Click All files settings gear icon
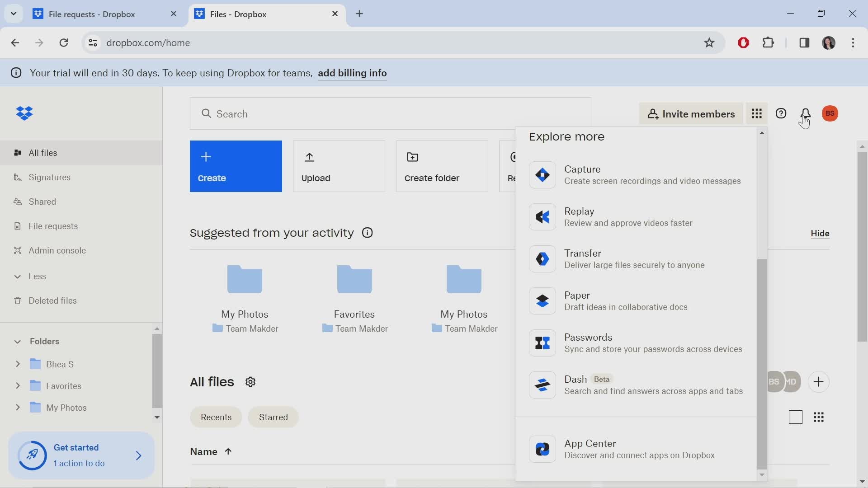Screen dimensions: 868x488 pyautogui.click(x=250, y=382)
